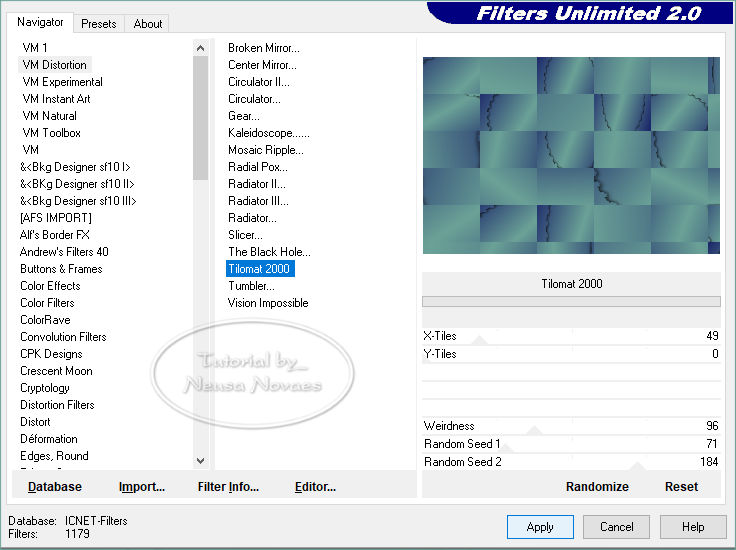The image size is (736, 550).
Task: Select VM Instant Art category
Action: (56, 99)
